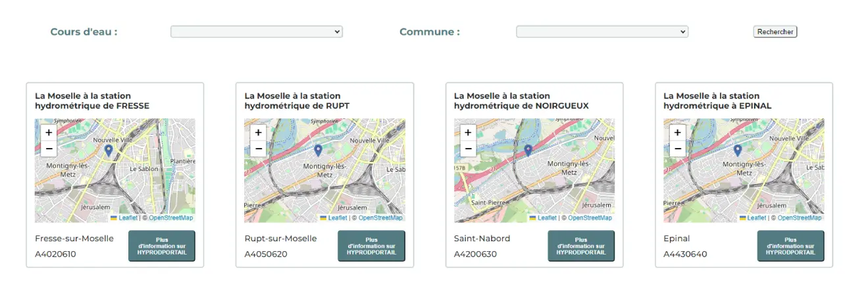
Task: Click the Commune label
Action: coord(430,32)
